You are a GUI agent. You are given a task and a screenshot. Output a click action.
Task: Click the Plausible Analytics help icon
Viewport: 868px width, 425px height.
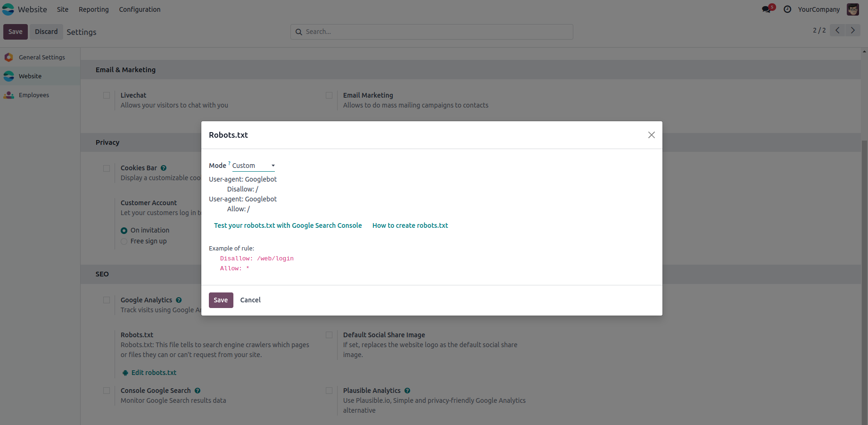[x=407, y=391]
